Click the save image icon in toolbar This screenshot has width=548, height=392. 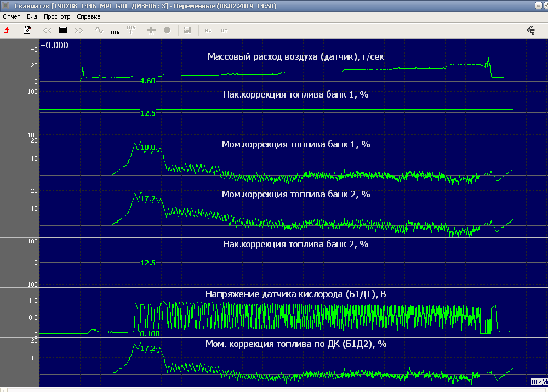[x=187, y=30]
